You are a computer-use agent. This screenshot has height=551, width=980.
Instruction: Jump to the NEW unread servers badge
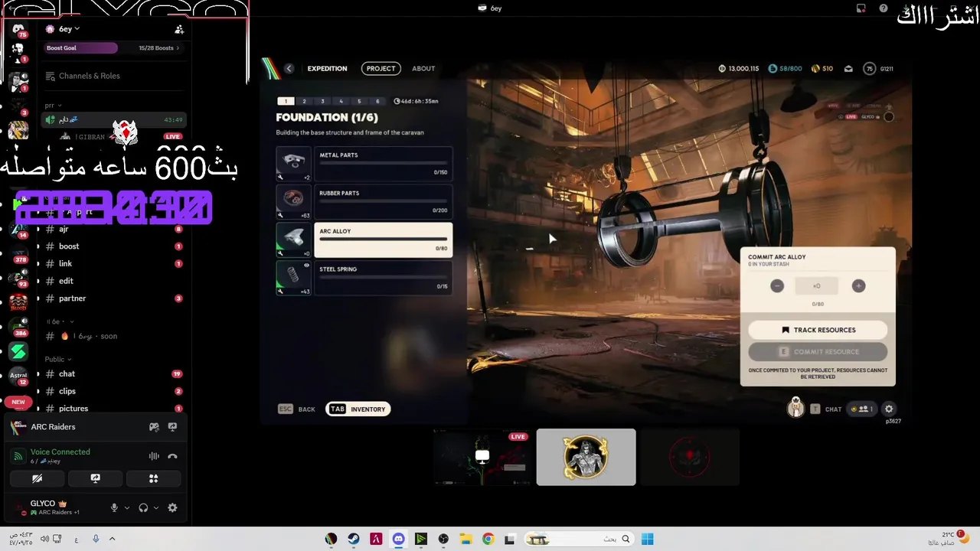tap(18, 402)
